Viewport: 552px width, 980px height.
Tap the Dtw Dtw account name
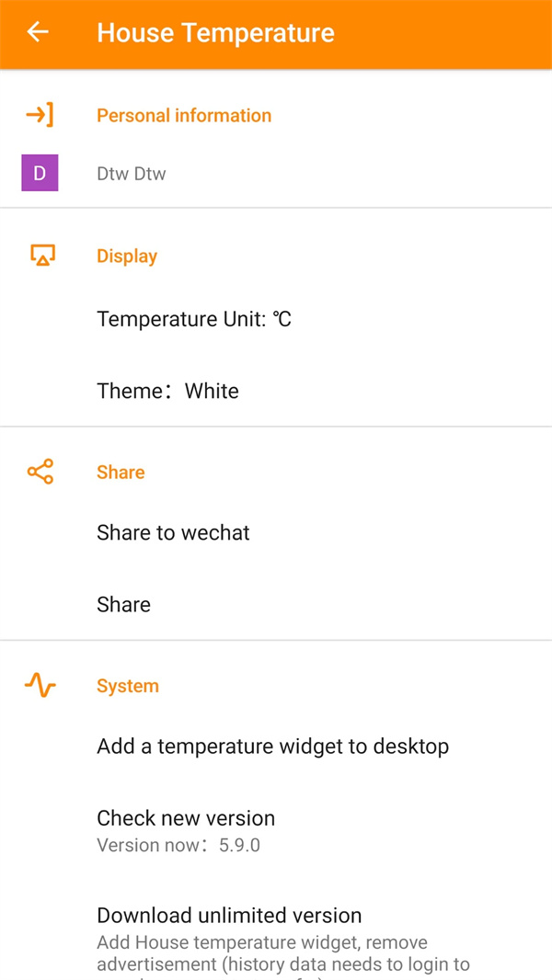(132, 174)
